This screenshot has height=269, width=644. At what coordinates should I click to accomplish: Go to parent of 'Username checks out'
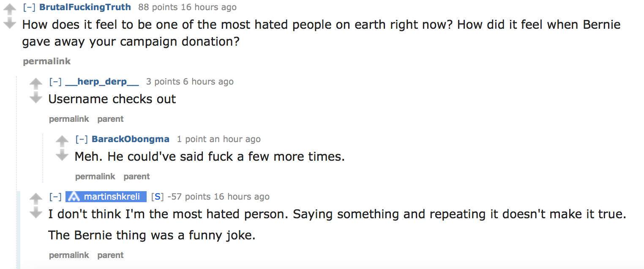pos(110,119)
